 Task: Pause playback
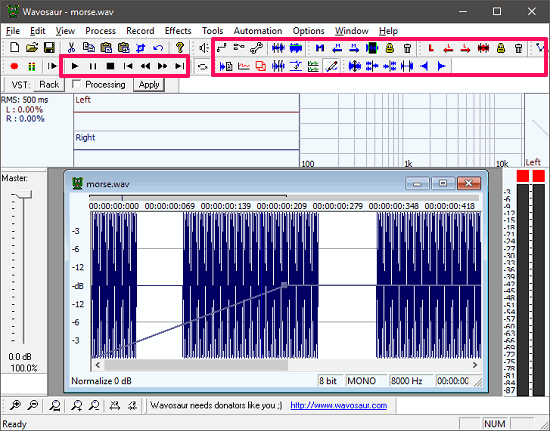tap(93, 66)
